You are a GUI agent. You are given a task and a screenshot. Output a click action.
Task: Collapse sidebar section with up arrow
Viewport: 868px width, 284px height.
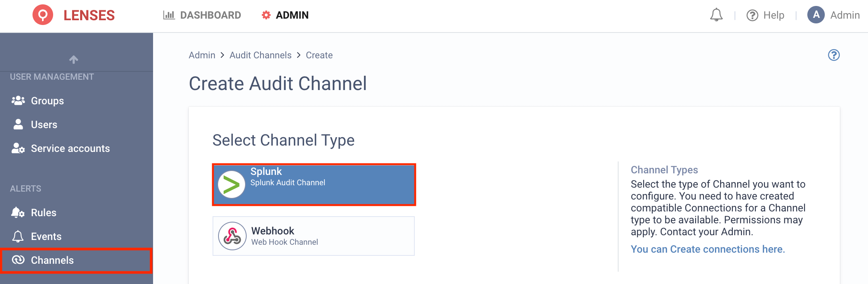pyautogui.click(x=74, y=59)
